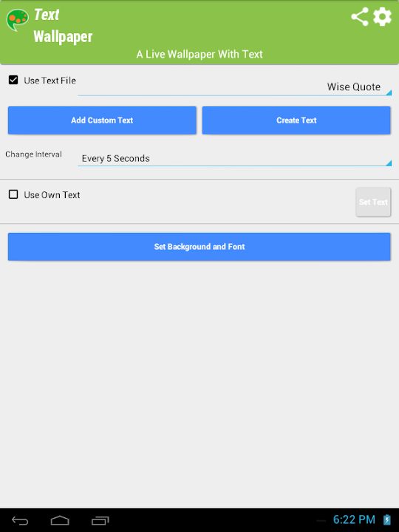Expand the Every 5 Seconds interval dropdown
Image resolution: width=399 pixels, height=532 pixels.
[x=234, y=158]
